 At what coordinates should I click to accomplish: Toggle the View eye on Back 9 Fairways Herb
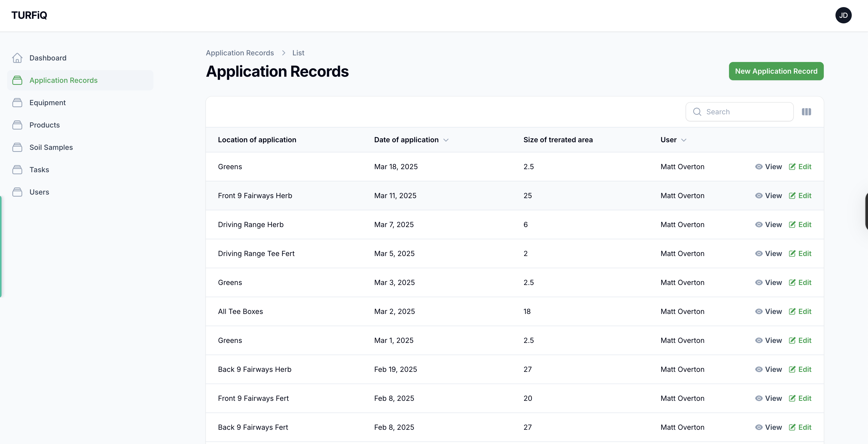pos(759,369)
